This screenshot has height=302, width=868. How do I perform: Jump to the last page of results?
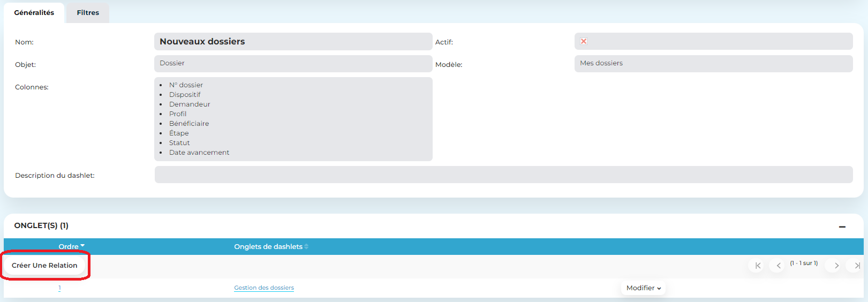click(x=856, y=266)
